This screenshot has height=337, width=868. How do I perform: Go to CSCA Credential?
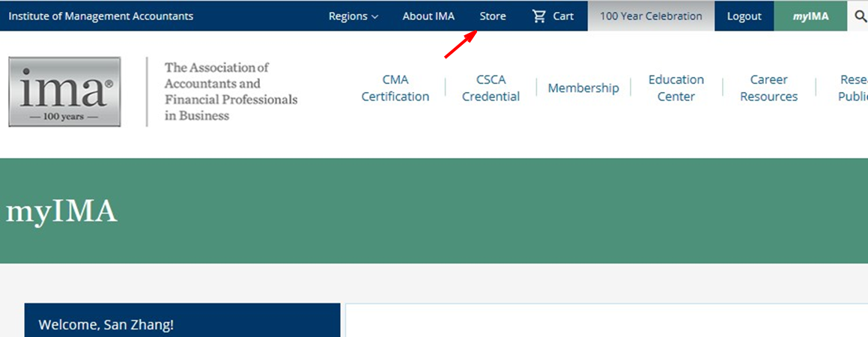(491, 88)
